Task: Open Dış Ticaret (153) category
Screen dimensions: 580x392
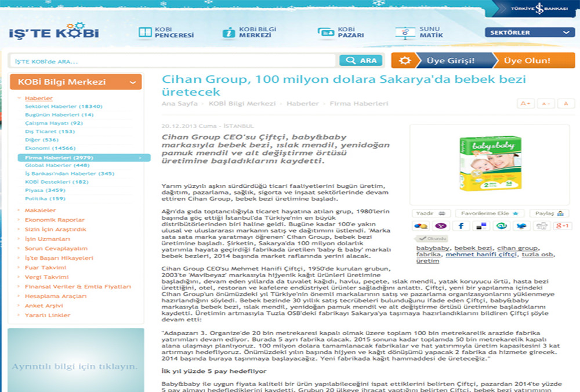Action: pyautogui.click(x=49, y=132)
